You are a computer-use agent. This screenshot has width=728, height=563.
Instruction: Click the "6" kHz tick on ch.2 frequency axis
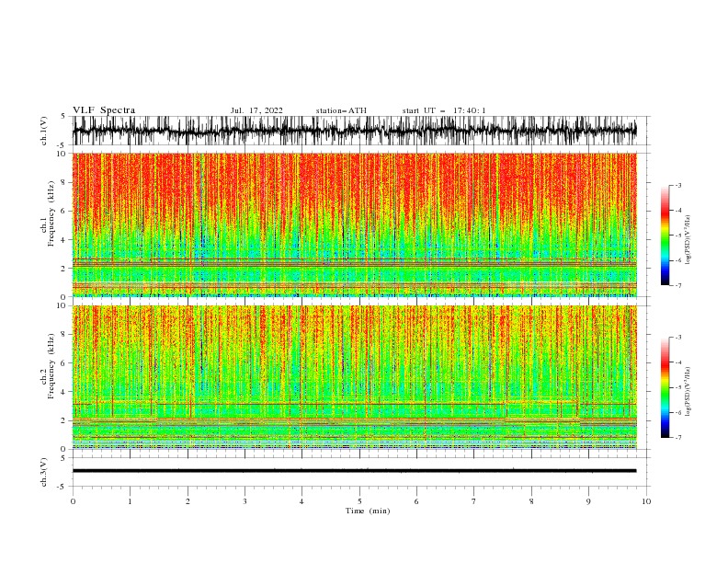[x=64, y=363]
